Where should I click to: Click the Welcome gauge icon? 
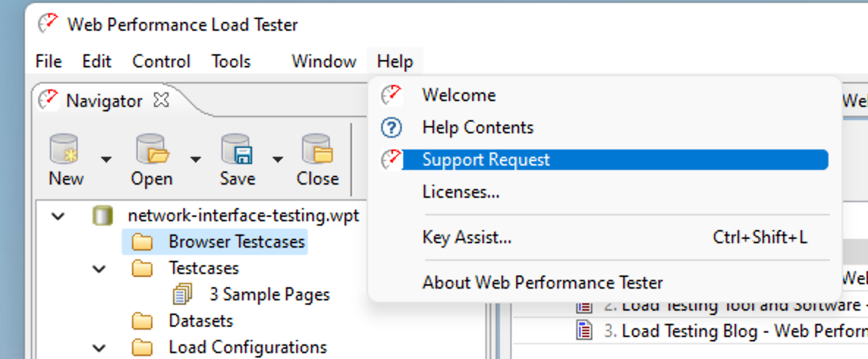[x=391, y=95]
